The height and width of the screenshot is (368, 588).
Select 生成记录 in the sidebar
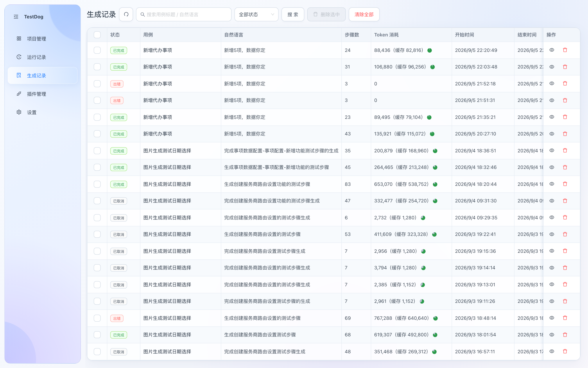42,75
